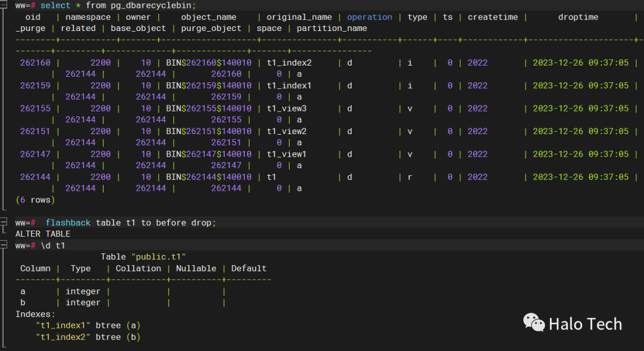Screen dimensions: 644x351
Task: Click the droptime column header
Action: [578, 17]
